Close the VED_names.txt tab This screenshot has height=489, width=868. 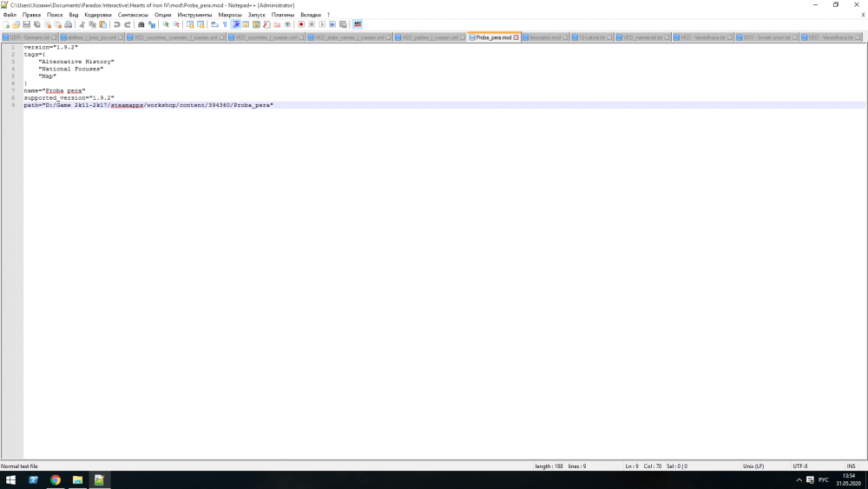[x=667, y=37]
